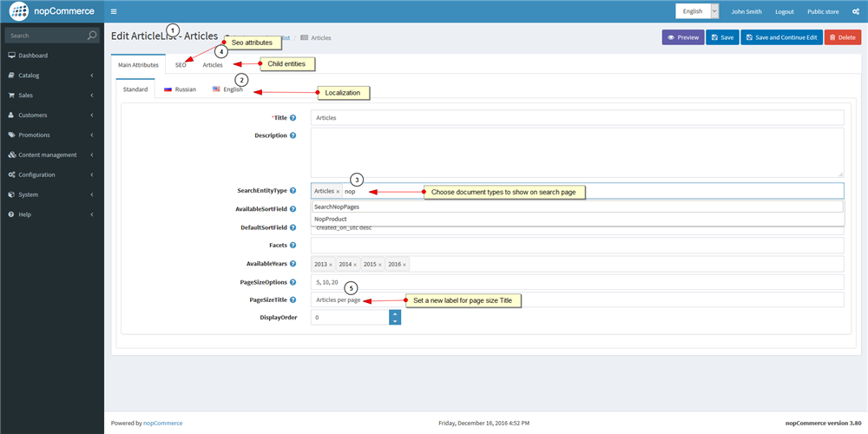Image resolution: width=868 pixels, height=434 pixels.
Task: Select the Standard localization tab
Action: tap(135, 89)
